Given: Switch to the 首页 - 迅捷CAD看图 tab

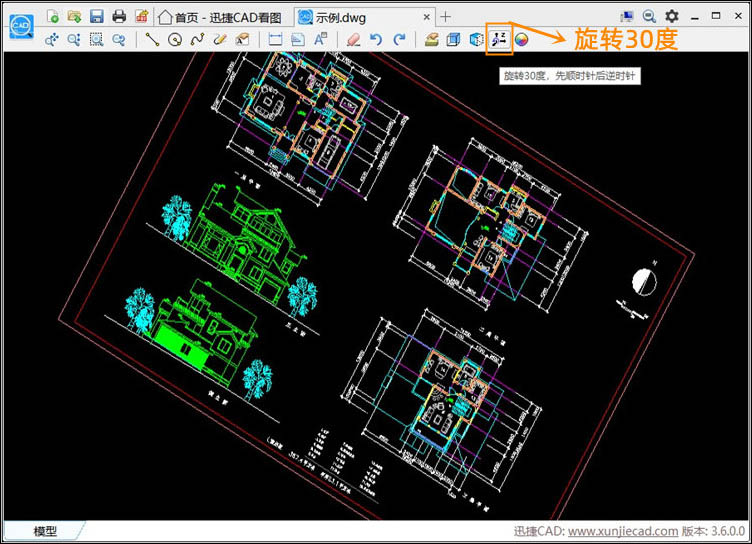Looking at the screenshot, I should click(220, 18).
